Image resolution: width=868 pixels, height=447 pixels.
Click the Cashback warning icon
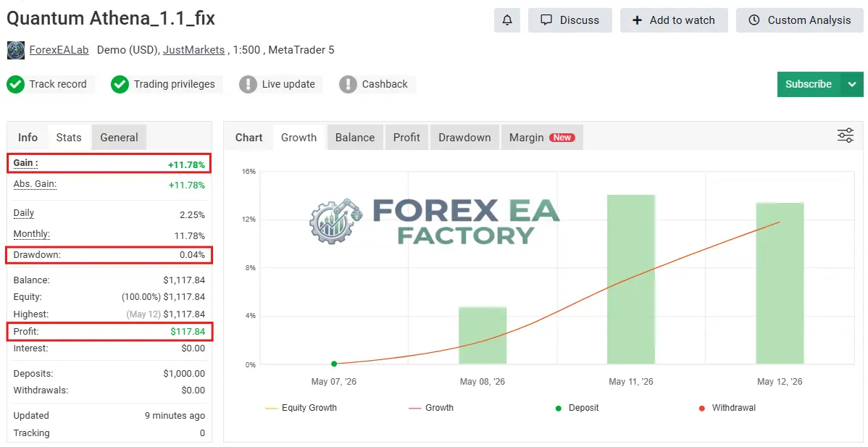coord(348,85)
